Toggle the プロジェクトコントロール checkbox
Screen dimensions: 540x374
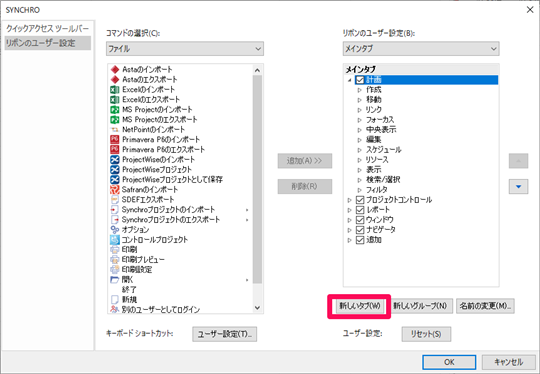click(x=360, y=200)
